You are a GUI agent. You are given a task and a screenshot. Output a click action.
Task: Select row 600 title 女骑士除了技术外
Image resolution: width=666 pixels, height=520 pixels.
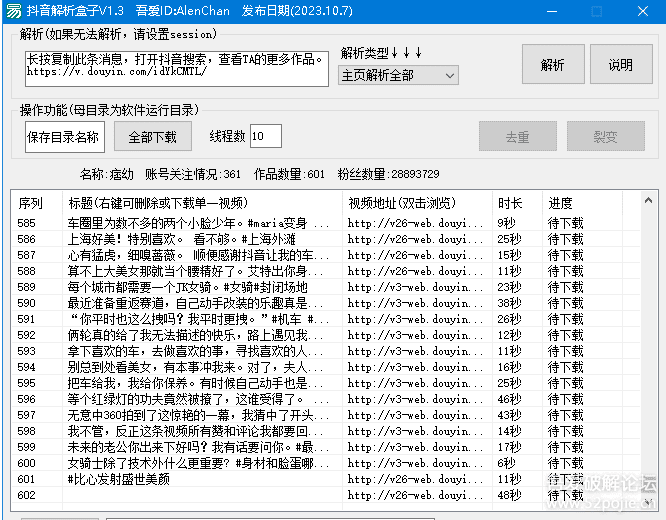point(198,463)
